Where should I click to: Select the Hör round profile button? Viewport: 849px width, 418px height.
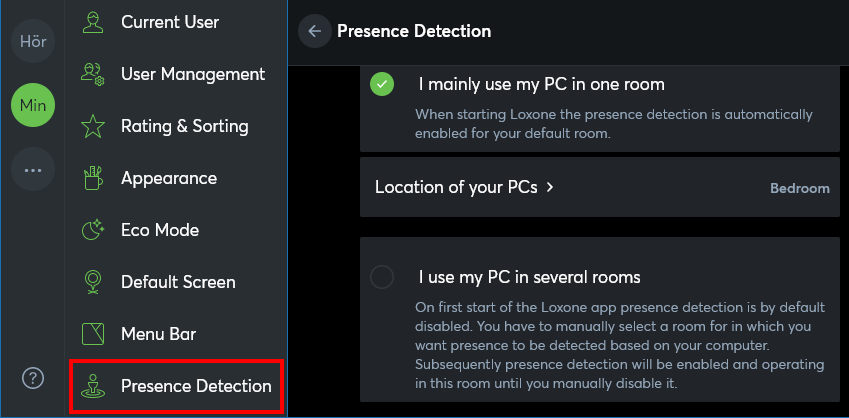pyautogui.click(x=32, y=41)
